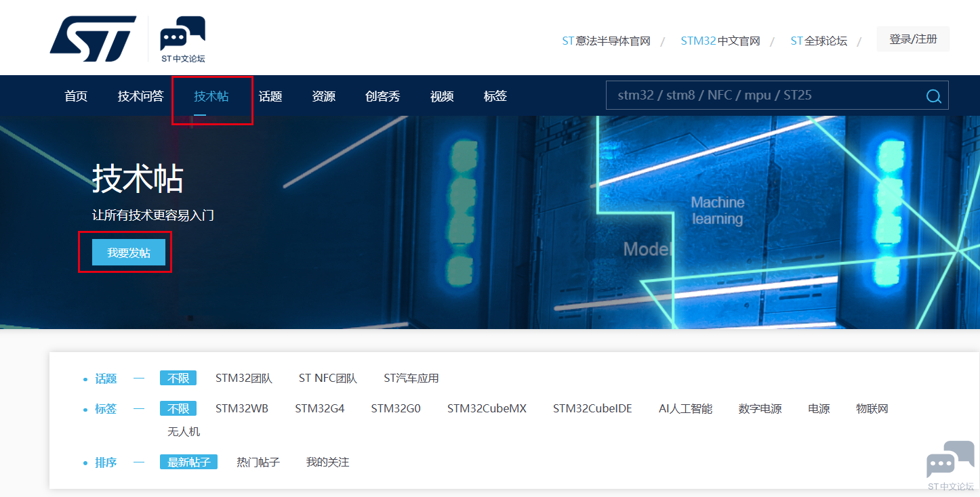Choose the STM32CubeIDE tag filter

[592, 408]
